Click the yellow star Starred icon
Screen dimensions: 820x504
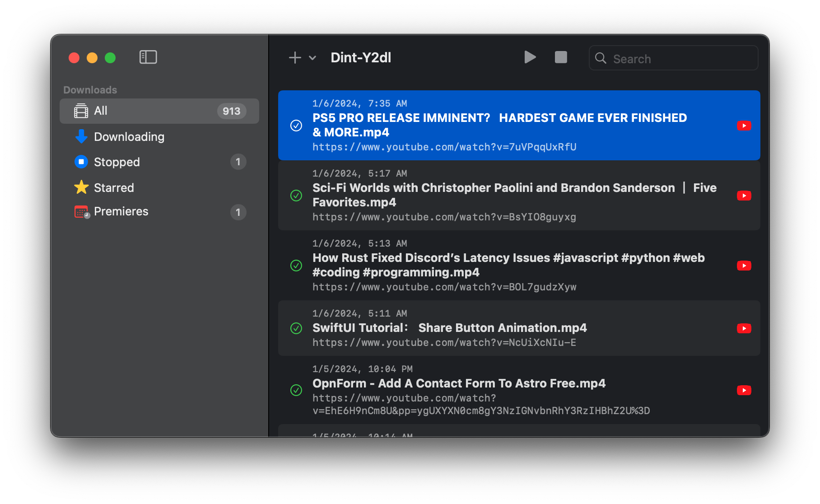[81, 187]
